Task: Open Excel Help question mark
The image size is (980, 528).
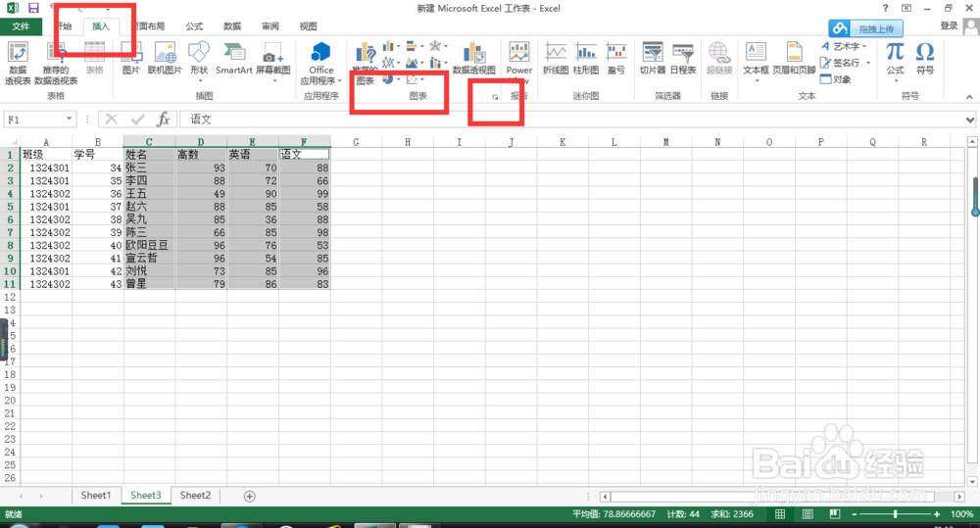Action: pyautogui.click(x=885, y=8)
